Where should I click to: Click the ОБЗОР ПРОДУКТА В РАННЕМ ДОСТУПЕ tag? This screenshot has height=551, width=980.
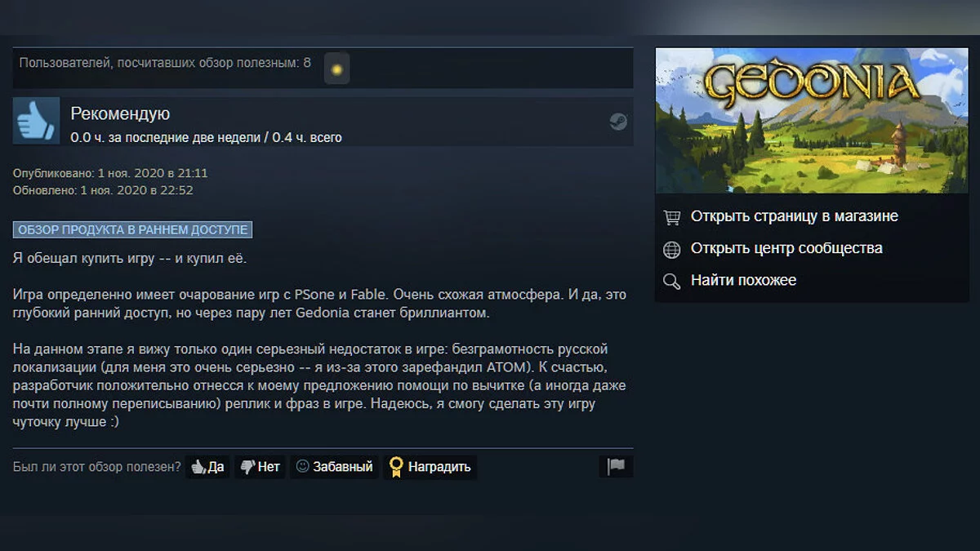click(133, 229)
